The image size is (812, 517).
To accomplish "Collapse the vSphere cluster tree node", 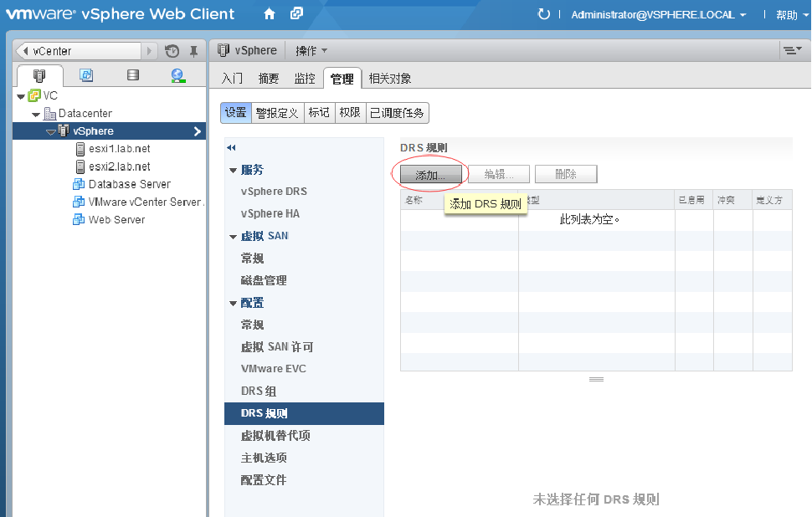I will [51, 132].
